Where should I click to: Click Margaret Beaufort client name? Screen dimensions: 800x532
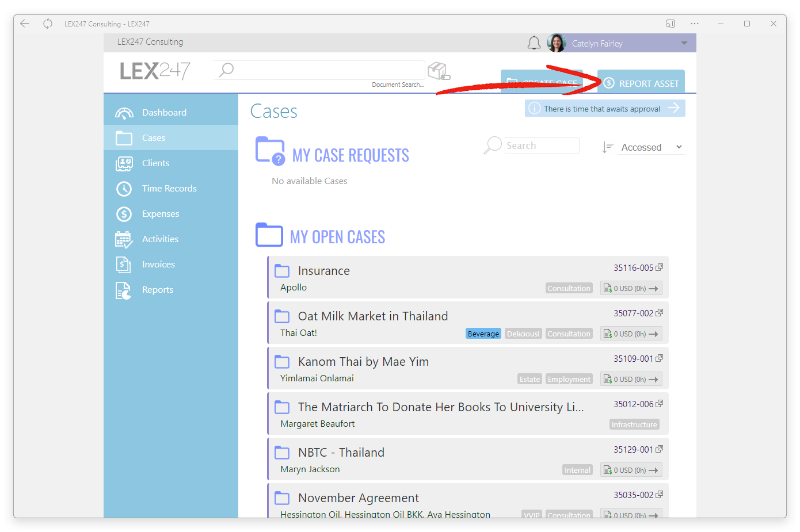tap(317, 423)
